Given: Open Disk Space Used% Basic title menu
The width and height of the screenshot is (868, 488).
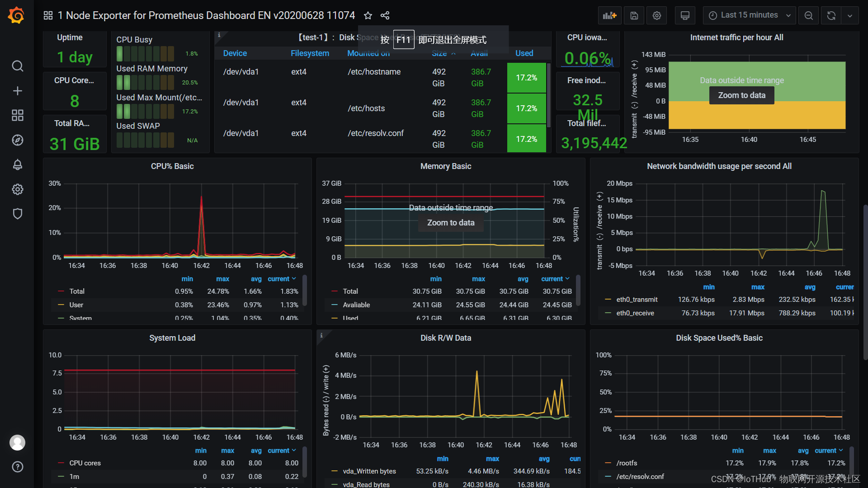Looking at the screenshot, I should (x=719, y=338).
